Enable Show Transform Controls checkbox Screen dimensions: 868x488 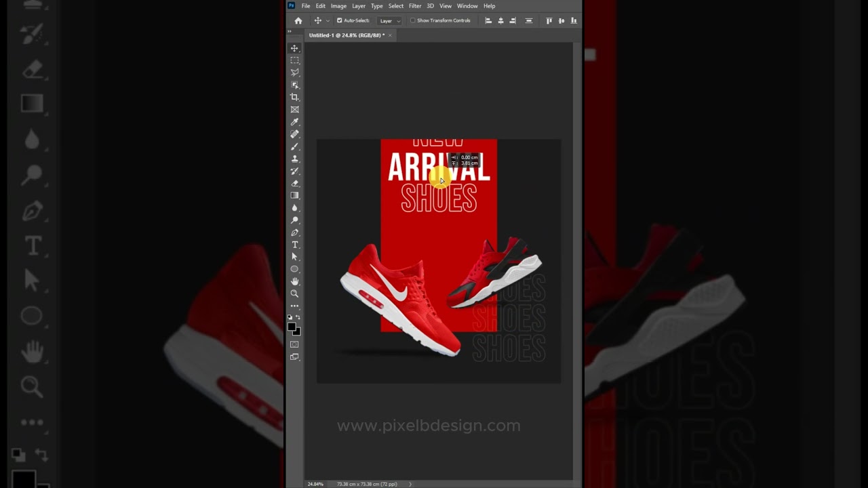pos(412,20)
